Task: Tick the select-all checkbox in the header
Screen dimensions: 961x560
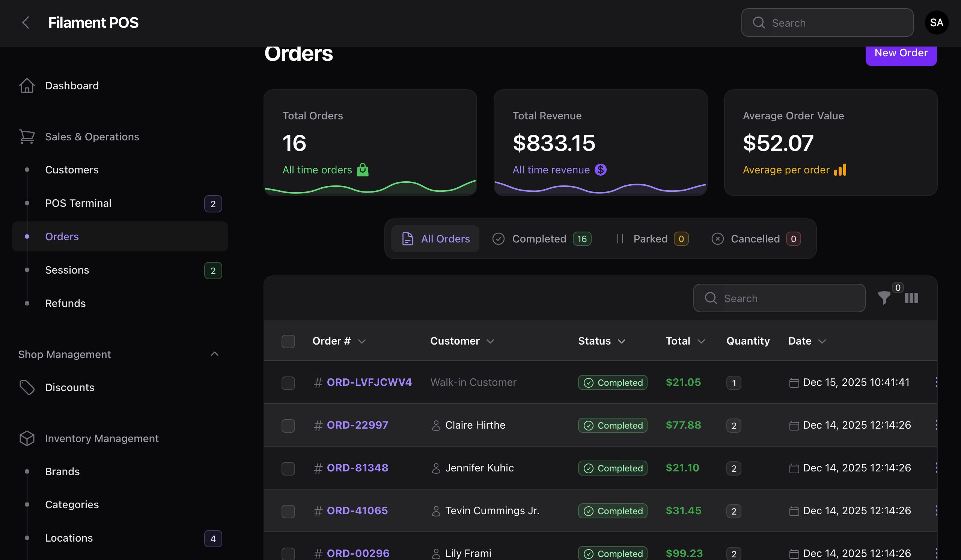Action: point(288,341)
